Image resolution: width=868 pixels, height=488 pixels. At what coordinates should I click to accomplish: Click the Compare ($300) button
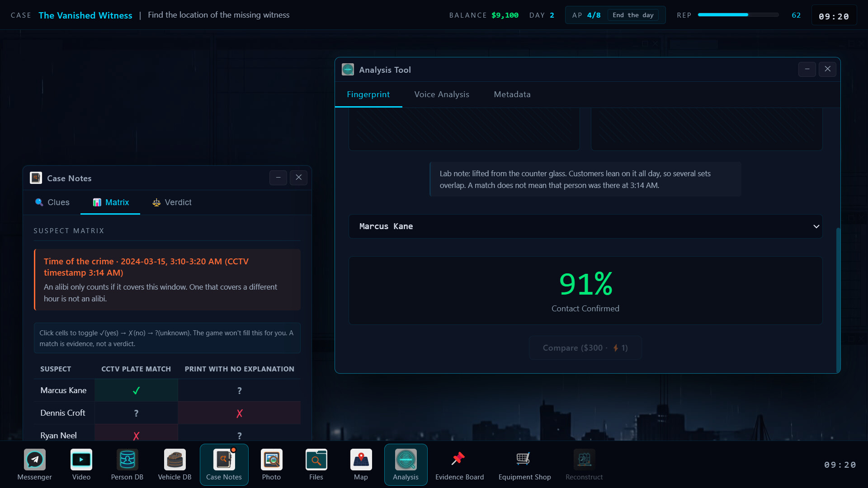[585, 348]
